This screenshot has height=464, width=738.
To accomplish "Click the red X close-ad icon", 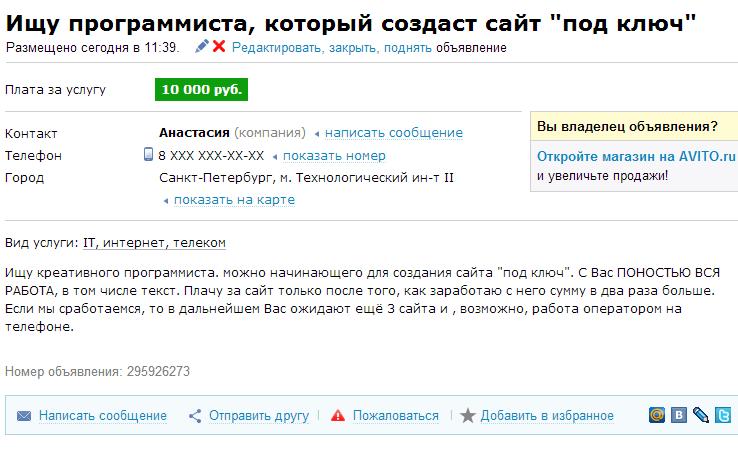I will click(x=219, y=46).
